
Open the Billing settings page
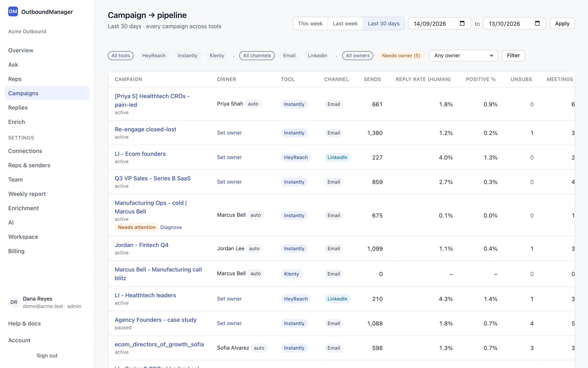coord(47,251)
